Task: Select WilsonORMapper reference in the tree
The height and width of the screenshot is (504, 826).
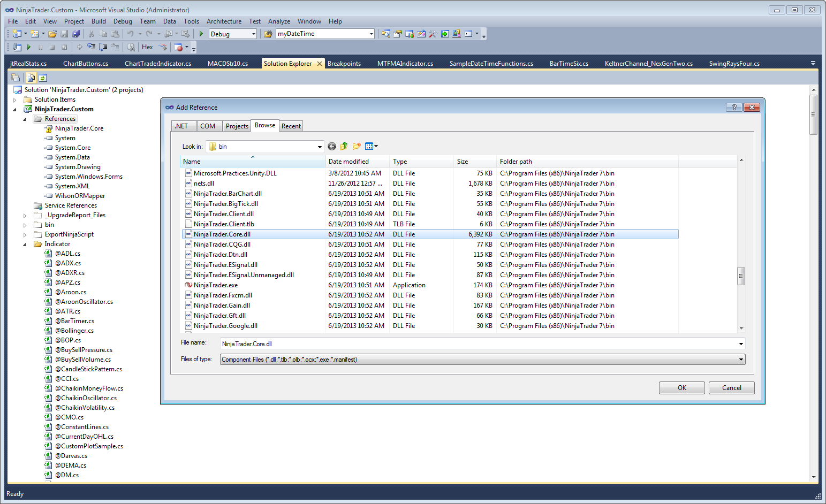Action: point(80,196)
